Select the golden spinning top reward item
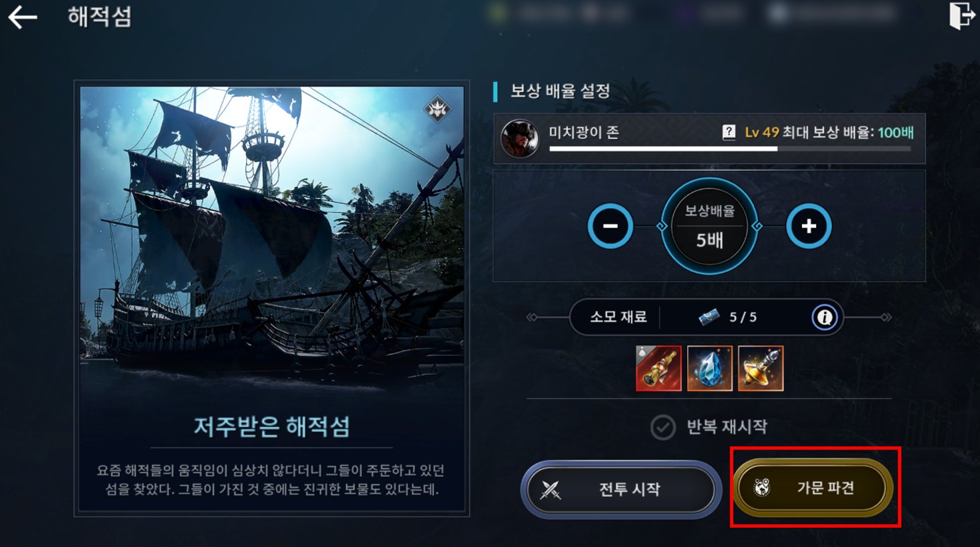Viewport: 980px width, 547px height. 761,368
